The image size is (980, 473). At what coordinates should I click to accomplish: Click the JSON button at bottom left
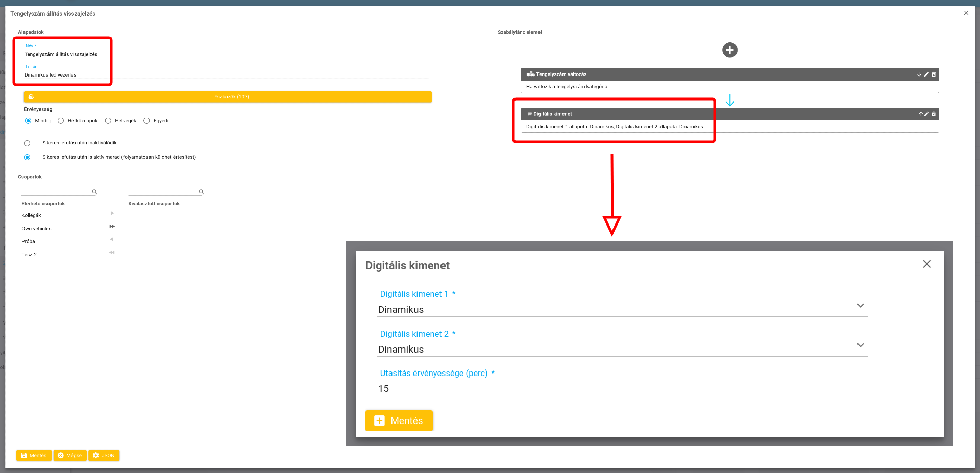pyautogui.click(x=104, y=455)
